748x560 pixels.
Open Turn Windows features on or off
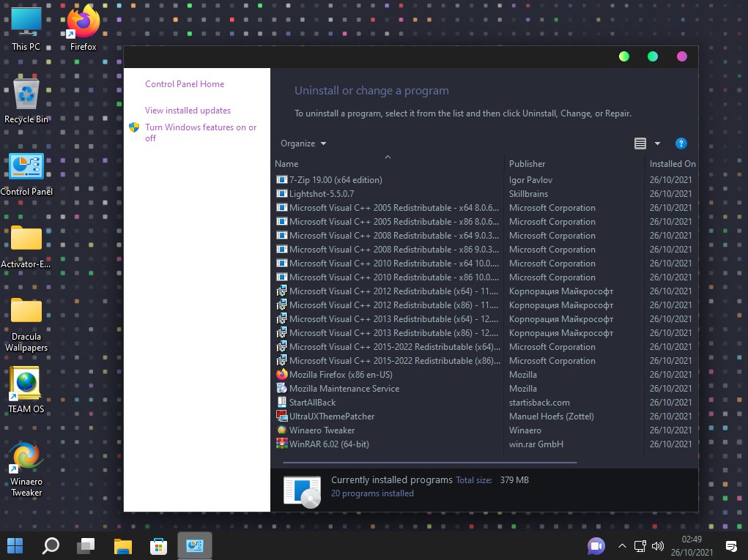[x=201, y=132]
